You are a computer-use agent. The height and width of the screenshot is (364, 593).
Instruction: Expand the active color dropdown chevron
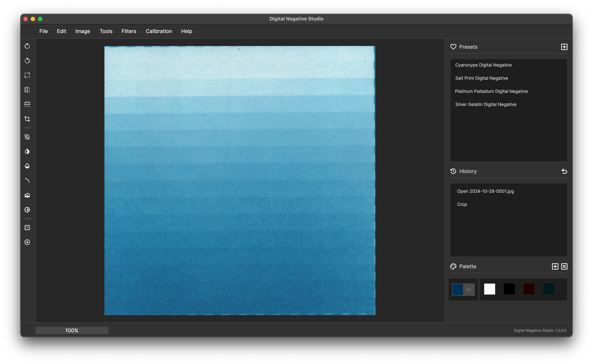tap(469, 289)
